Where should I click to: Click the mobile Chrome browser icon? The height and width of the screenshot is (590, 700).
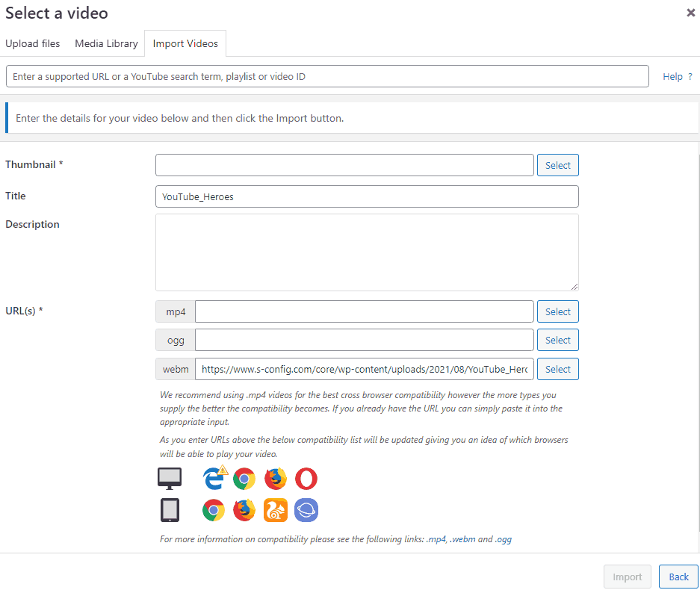pos(214,510)
